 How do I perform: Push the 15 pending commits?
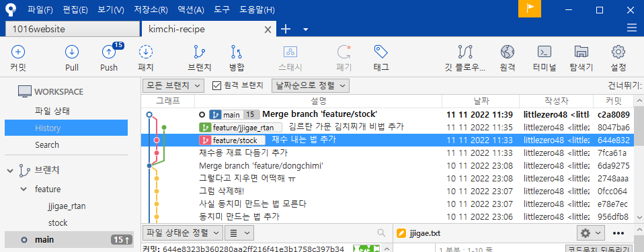pos(109,52)
